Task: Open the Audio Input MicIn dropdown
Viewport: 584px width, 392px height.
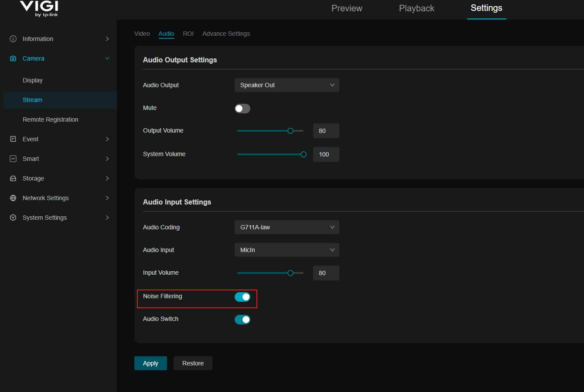Action: coord(287,250)
